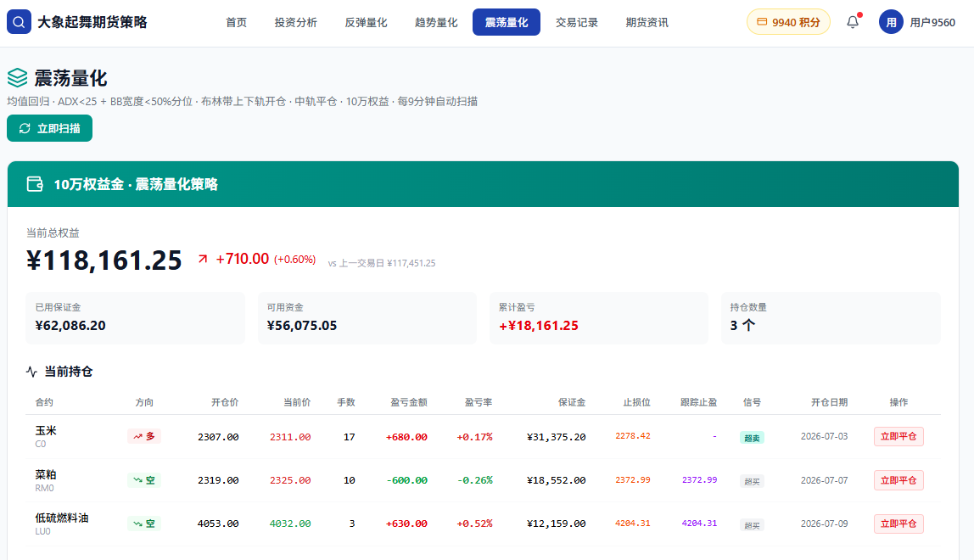This screenshot has height=560, width=974.
Task: Click 玉米 current price 2311.00
Action: [290, 437]
